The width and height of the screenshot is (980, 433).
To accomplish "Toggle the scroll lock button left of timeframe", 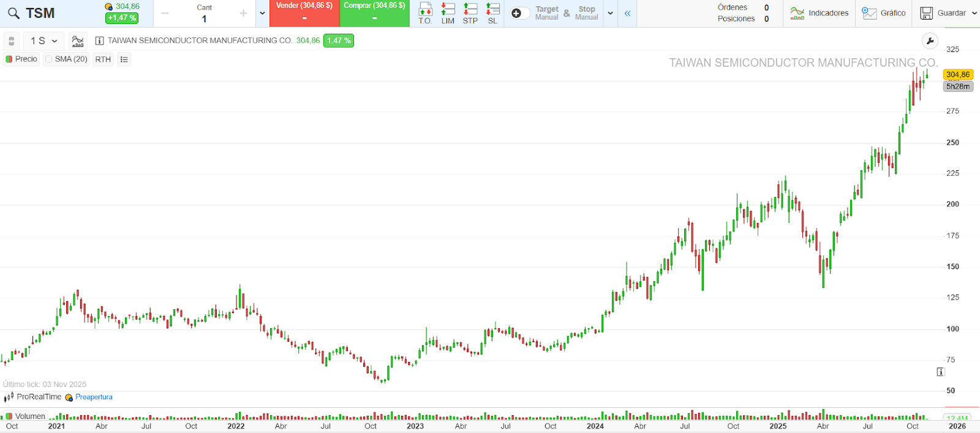I will 11,41.
